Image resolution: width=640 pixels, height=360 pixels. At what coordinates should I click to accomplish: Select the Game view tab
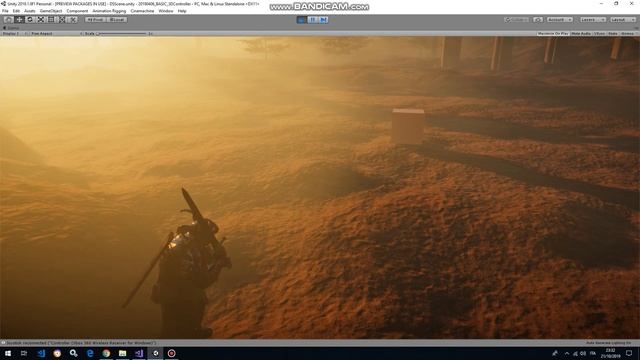click(11, 28)
